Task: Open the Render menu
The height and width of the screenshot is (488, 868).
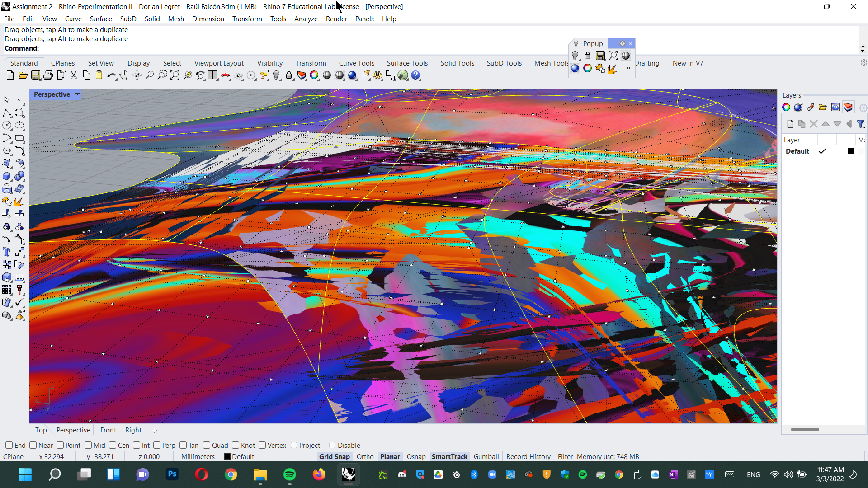Action: 336,19
